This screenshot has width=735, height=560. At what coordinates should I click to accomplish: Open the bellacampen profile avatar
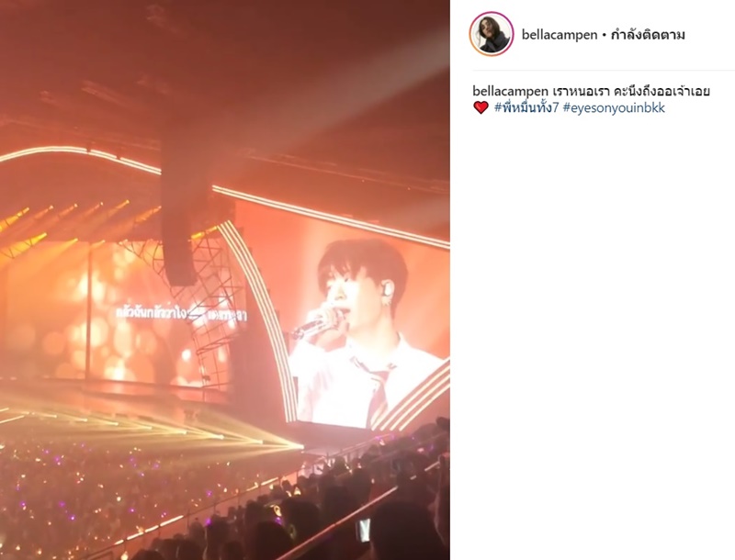(492, 34)
